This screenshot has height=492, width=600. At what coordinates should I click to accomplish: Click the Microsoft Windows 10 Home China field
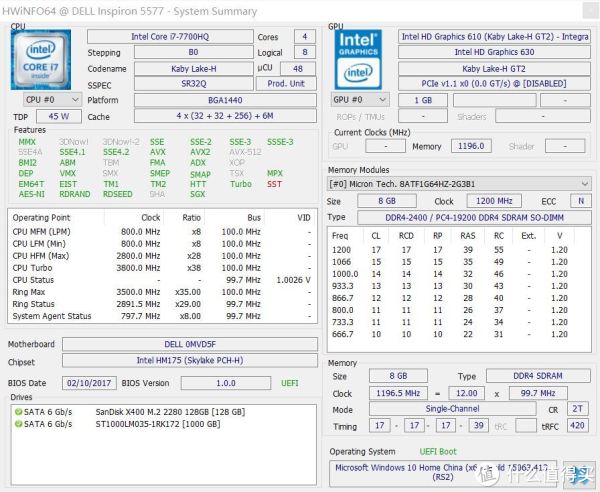[443, 473]
